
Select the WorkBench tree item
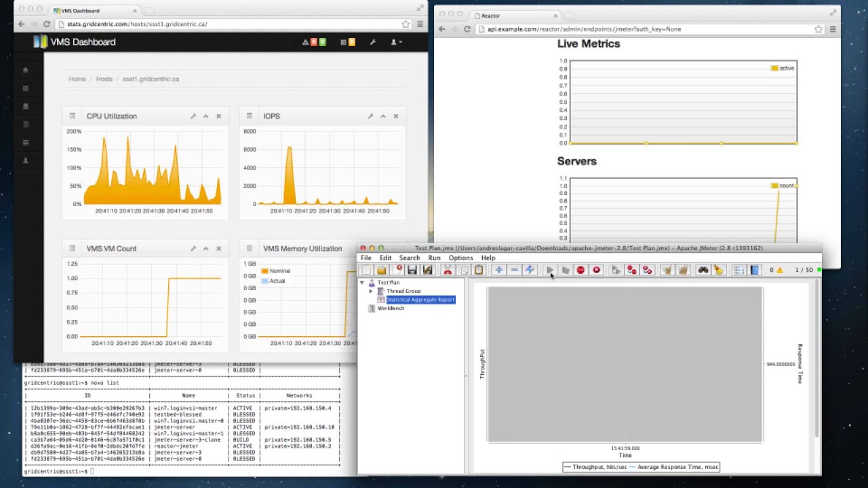tap(391, 308)
